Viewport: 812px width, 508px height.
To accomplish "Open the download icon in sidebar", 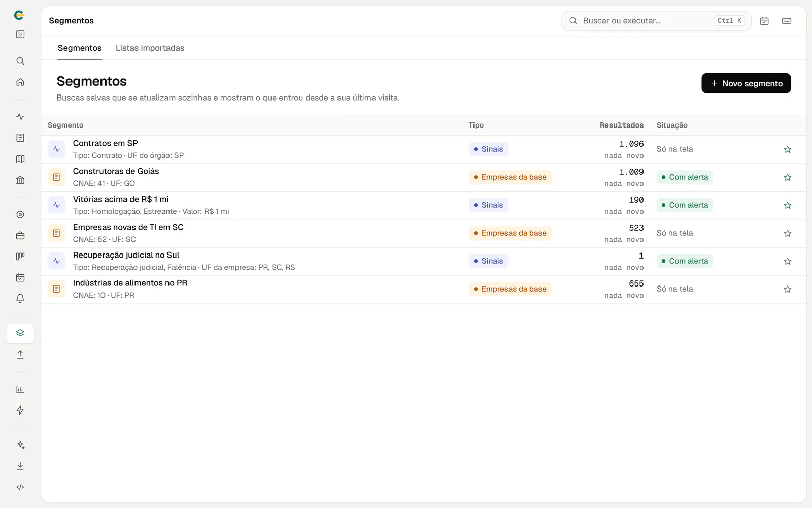I will tap(20, 466).
